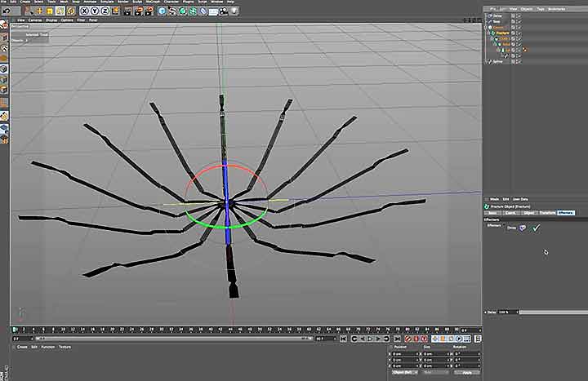The width and height of the screenshot is (588, 381).
Task: Play the animation forward
Action: (x=370, y=339)
